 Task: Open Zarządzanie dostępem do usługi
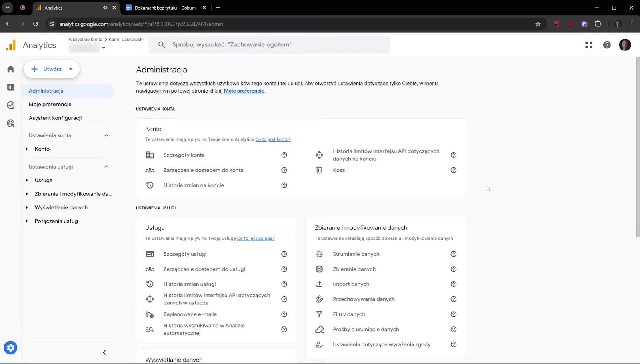[x=204, y=269]
